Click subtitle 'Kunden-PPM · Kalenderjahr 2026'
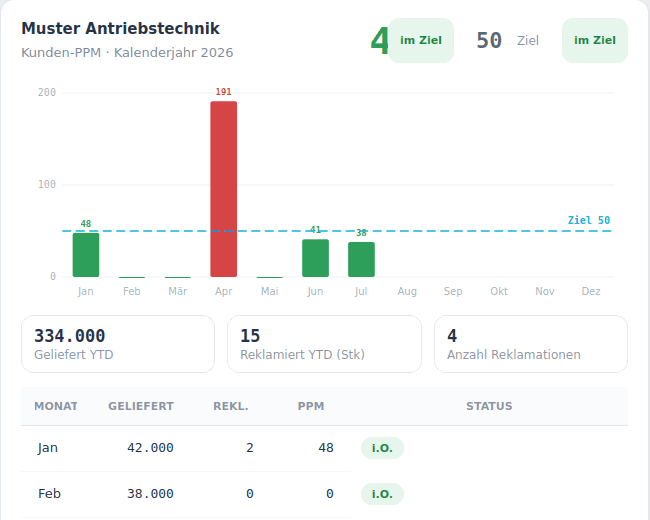 [127, 53]
